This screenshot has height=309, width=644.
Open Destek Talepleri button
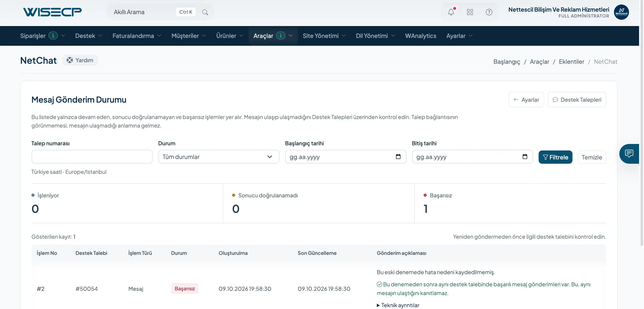tap(577, 99)
